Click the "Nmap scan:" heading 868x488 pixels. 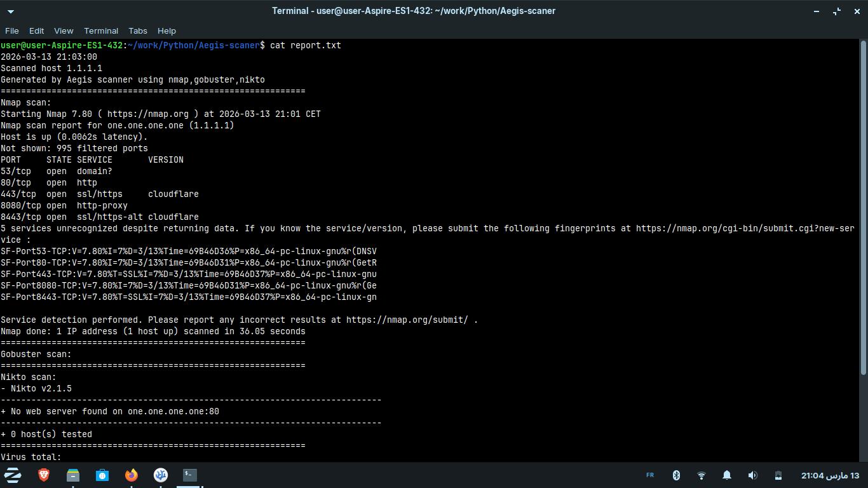(26, 102)
